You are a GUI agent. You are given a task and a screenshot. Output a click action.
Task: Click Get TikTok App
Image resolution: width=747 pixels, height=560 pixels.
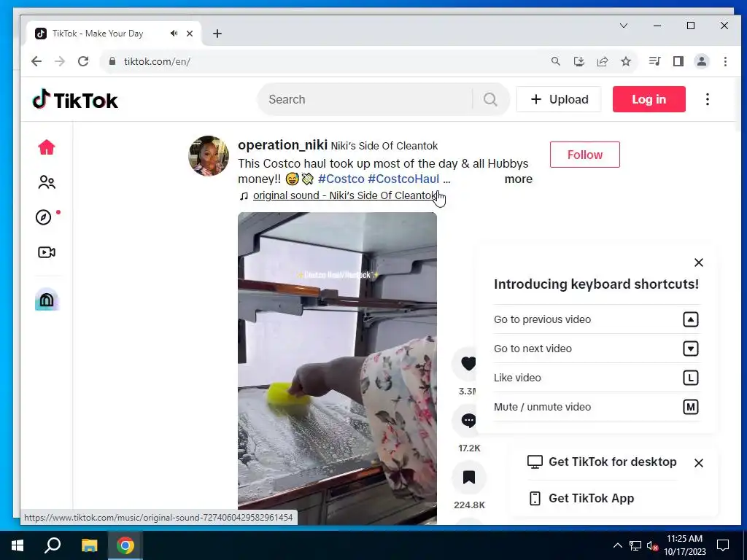(581, 498)
